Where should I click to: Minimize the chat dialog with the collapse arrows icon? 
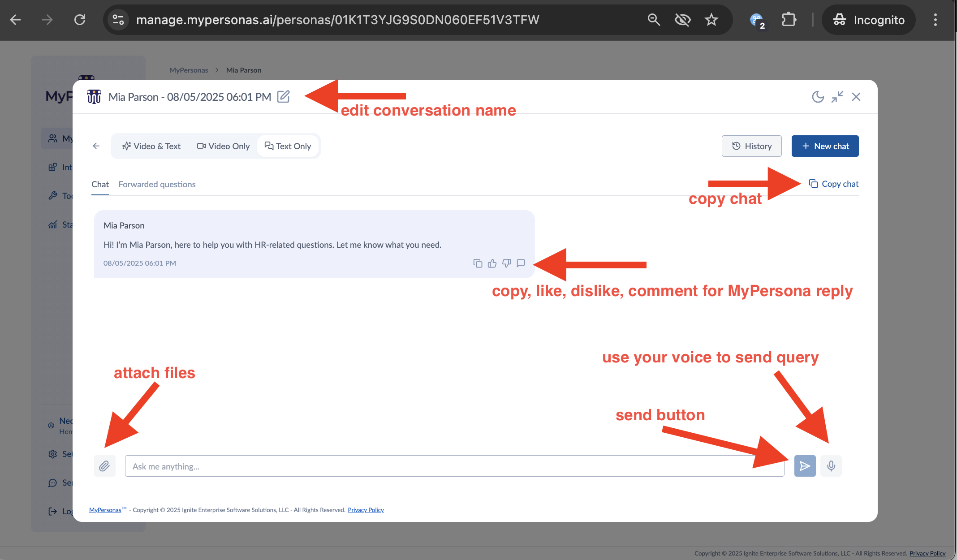click(x=837, y=97)
